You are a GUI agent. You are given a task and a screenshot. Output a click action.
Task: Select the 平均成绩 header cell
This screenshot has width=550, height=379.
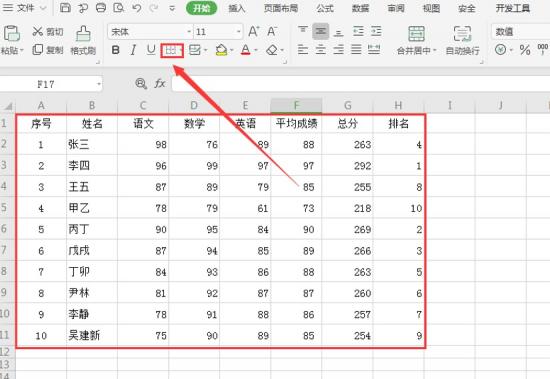[x=296, y=123]
